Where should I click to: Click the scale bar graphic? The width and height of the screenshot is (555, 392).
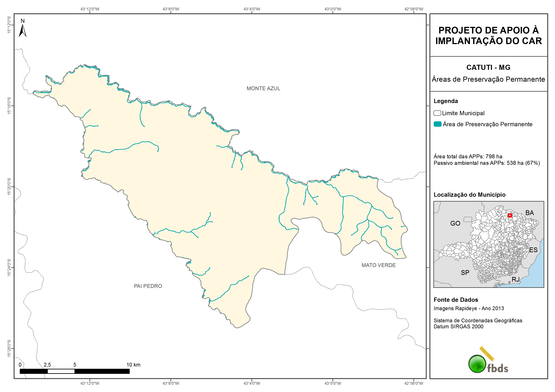click(x=74, y=371)
